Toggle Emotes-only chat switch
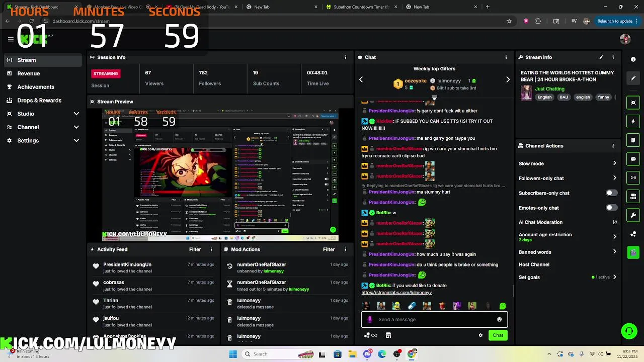Image resolution: width=644 pixels, height=362 pixels. tap(611, 208)
